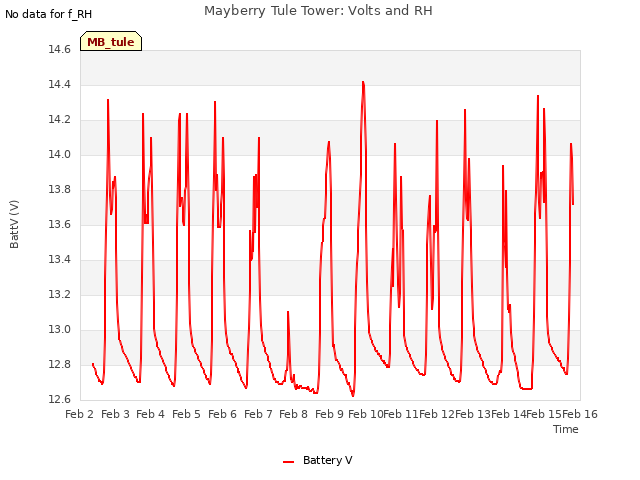Click the 14.6 y-axis tick label

60,50
